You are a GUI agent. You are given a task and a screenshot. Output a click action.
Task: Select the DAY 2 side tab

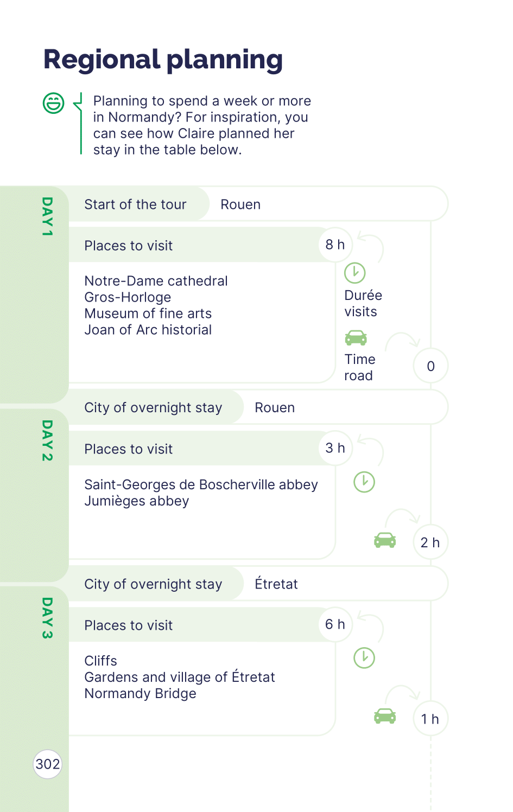[47, 440]
